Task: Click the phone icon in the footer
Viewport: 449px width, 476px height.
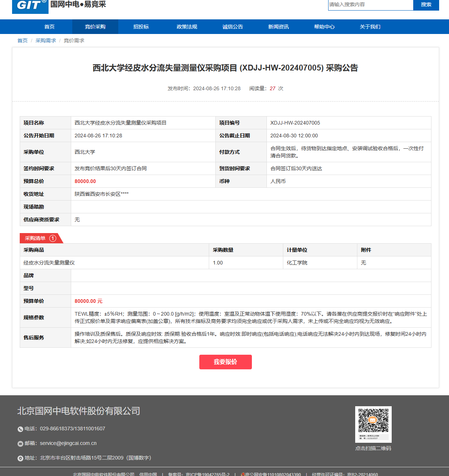Action: coord(20,429)
